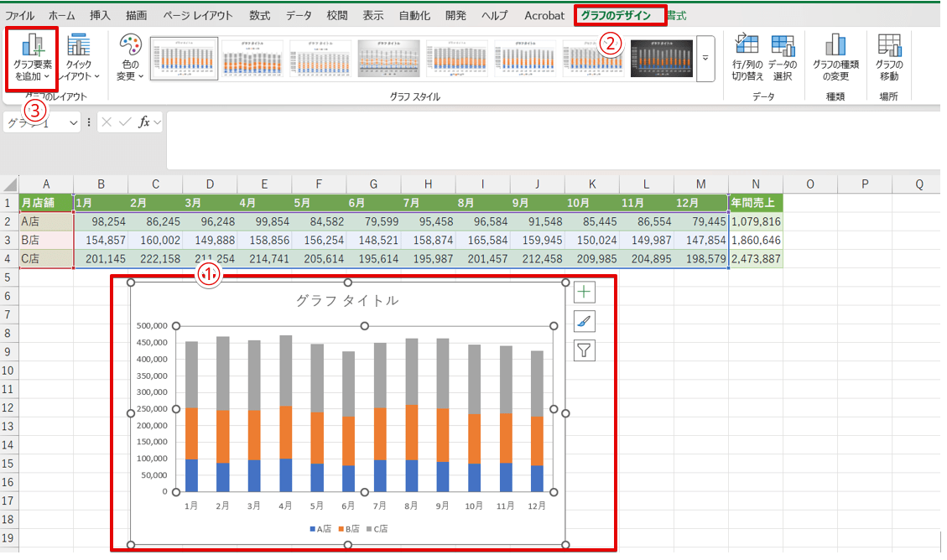
Task: Click the A店 legend entry
Action: pyautogui.click(x=320, y=529)
